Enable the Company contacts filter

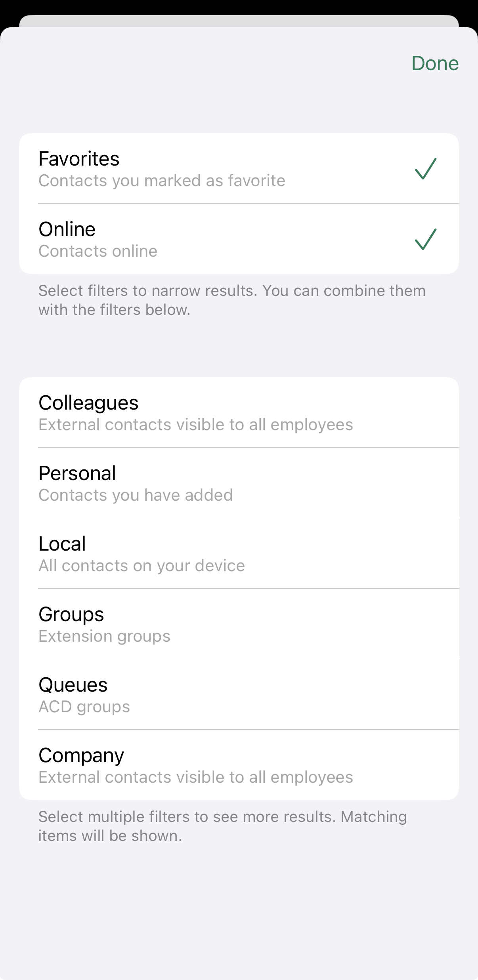(239, 765)
